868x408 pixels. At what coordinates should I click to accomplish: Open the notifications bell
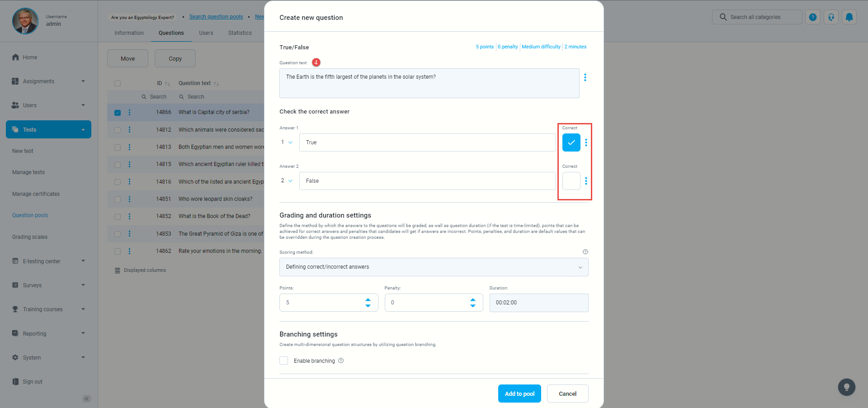[849, 17]
